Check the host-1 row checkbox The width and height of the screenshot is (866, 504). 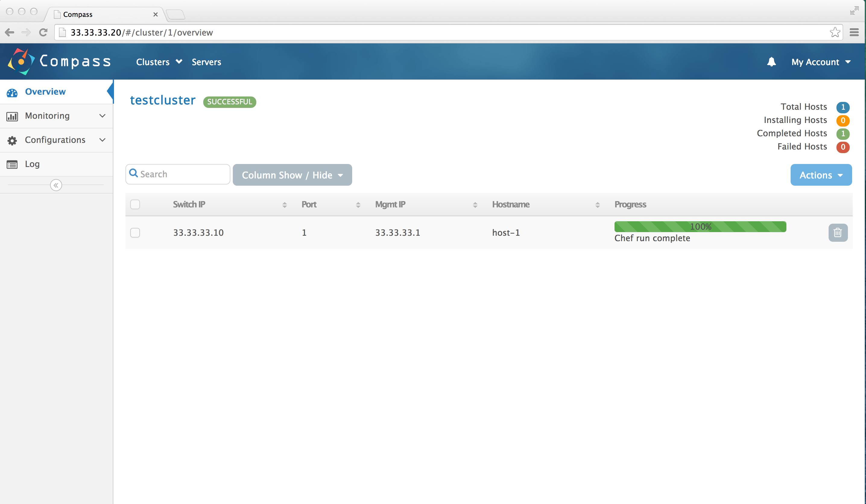point(135,233)
